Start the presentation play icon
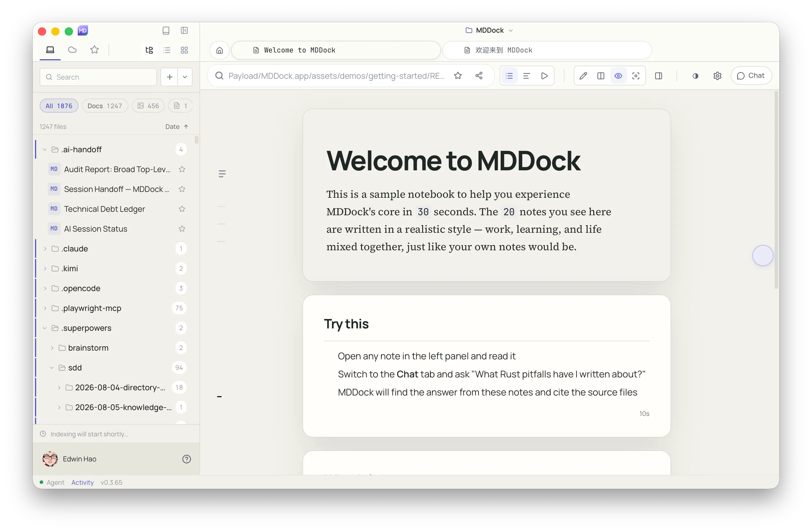Viewport: 812px width, 532px height. pos(545,76)
